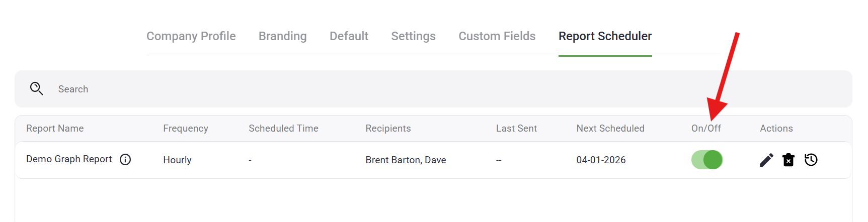Click the Brent Barton, Dave recipients cell
Image resolution: width=868 pixels, height=222 pixels.
pyautogui.click(x=406, y=160)
